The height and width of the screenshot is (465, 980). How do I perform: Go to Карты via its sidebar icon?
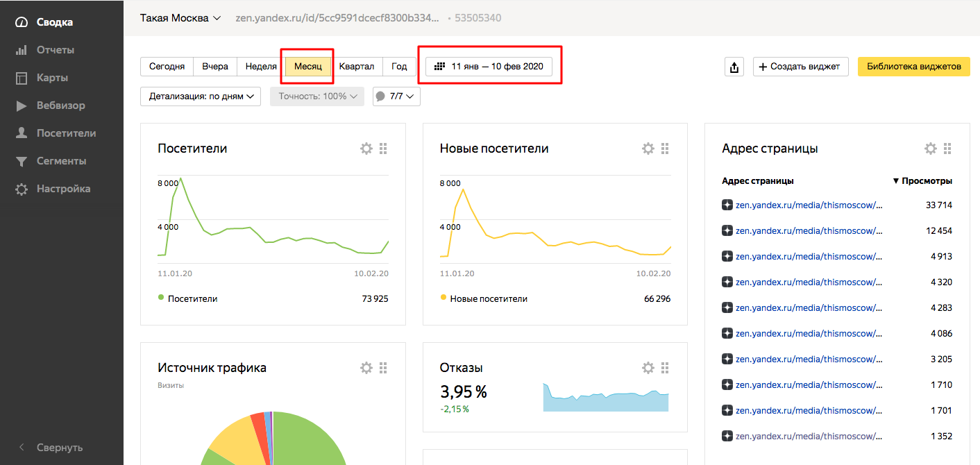22,78
